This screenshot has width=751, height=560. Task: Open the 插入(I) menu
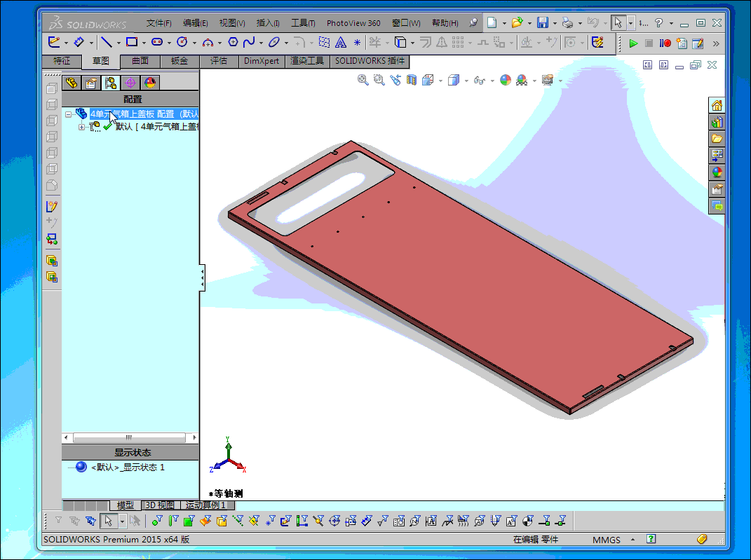268,23
